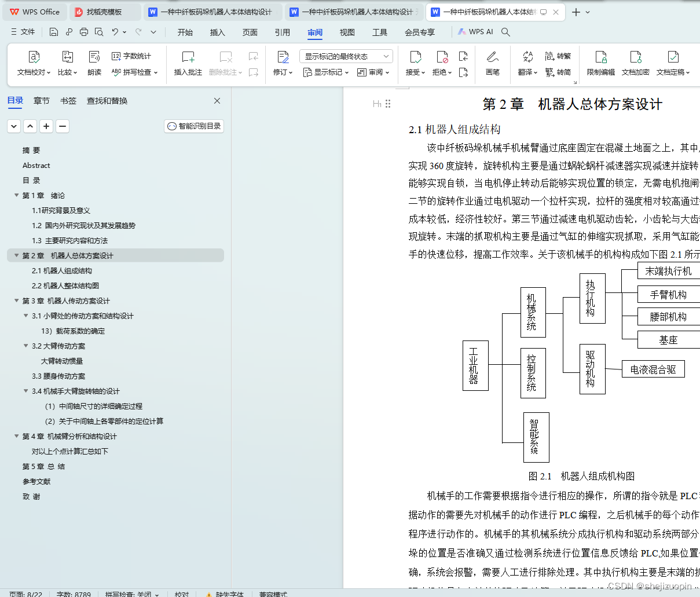700x597 pixels.
Task: Switch to 引用 ribbon tab
Action: click(x=283, y=32)
